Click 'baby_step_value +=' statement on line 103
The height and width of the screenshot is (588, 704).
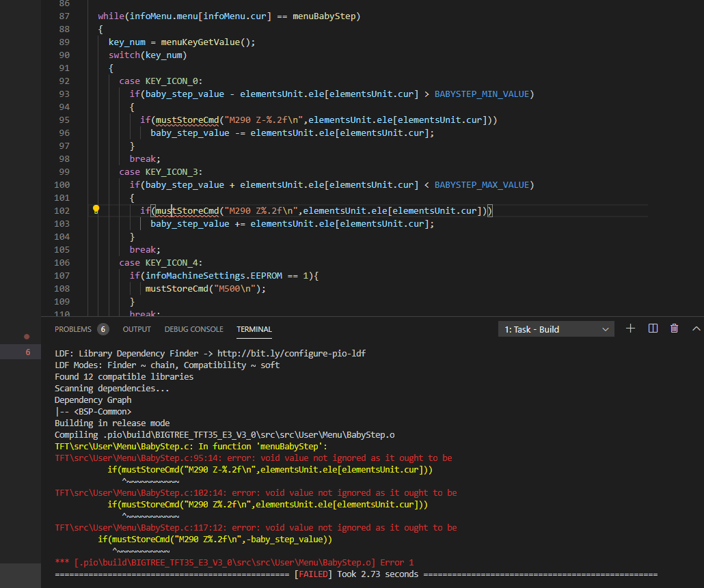tap(293, 224)
